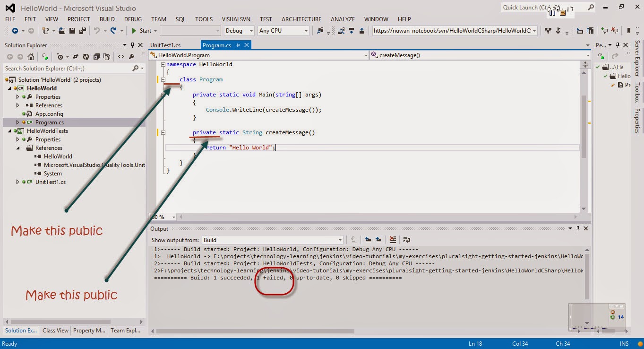Open the BUILD menu
This screenshot has width=644, height=349.
[107, 19]
